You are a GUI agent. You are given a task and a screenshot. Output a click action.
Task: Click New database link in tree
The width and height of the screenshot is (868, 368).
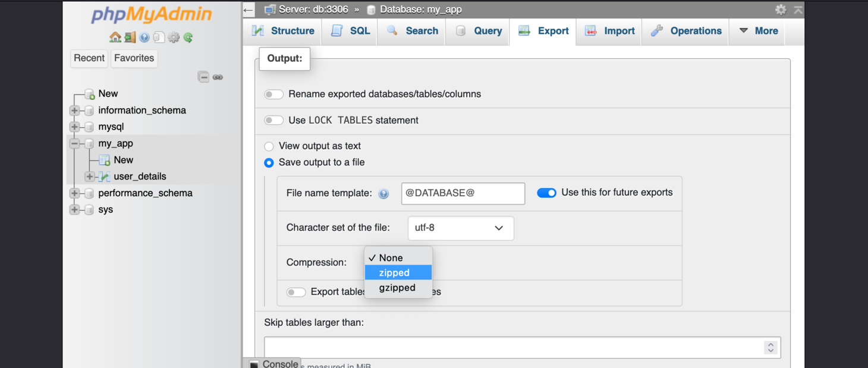[x=108, y=94]
